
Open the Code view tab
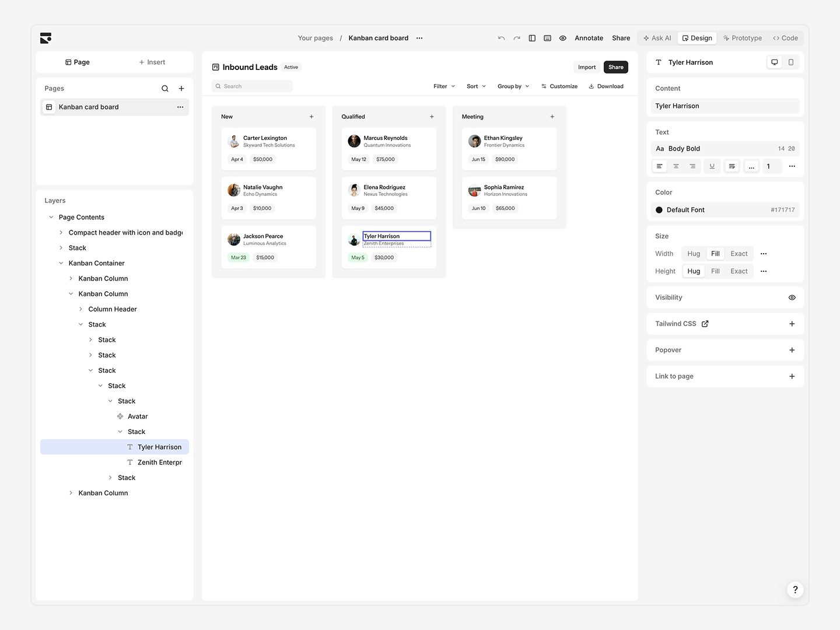tap(785, 38)
